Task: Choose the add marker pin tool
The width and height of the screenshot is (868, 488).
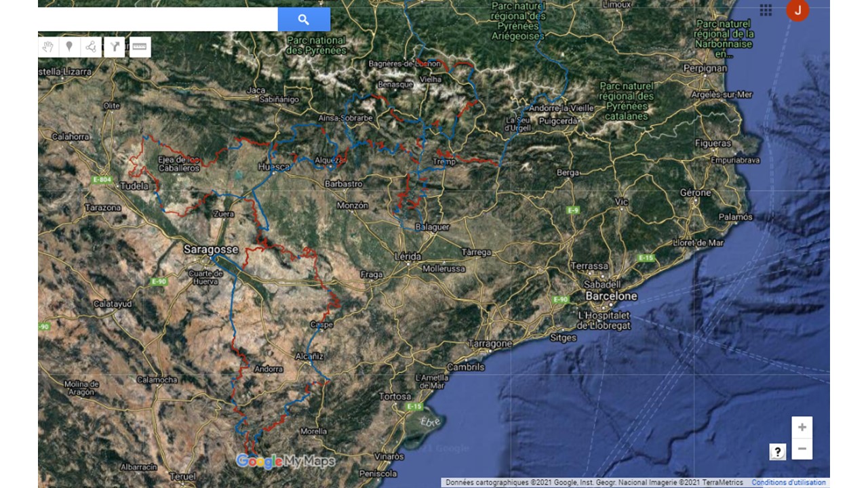Action: (69, 47)
